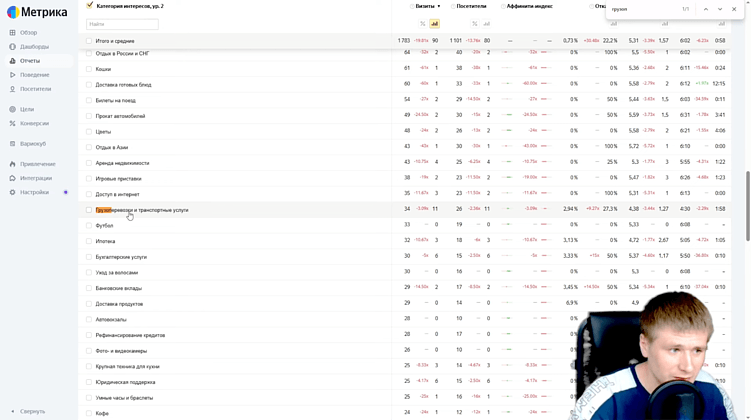Check the Ипотека row checkbox
The height and width of the screenshot is (420, 751).
(x=89, y=241)
